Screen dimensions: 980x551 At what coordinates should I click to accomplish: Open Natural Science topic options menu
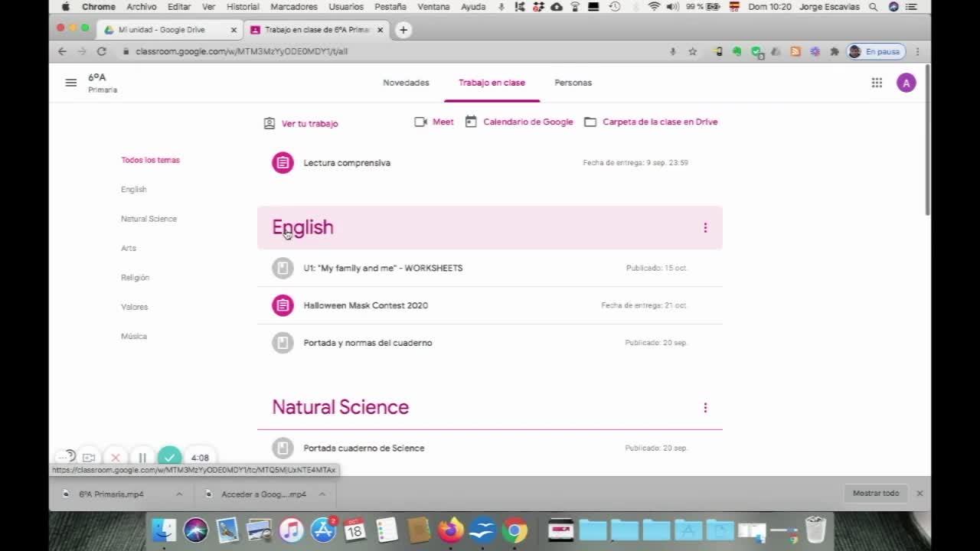point(705,407)
